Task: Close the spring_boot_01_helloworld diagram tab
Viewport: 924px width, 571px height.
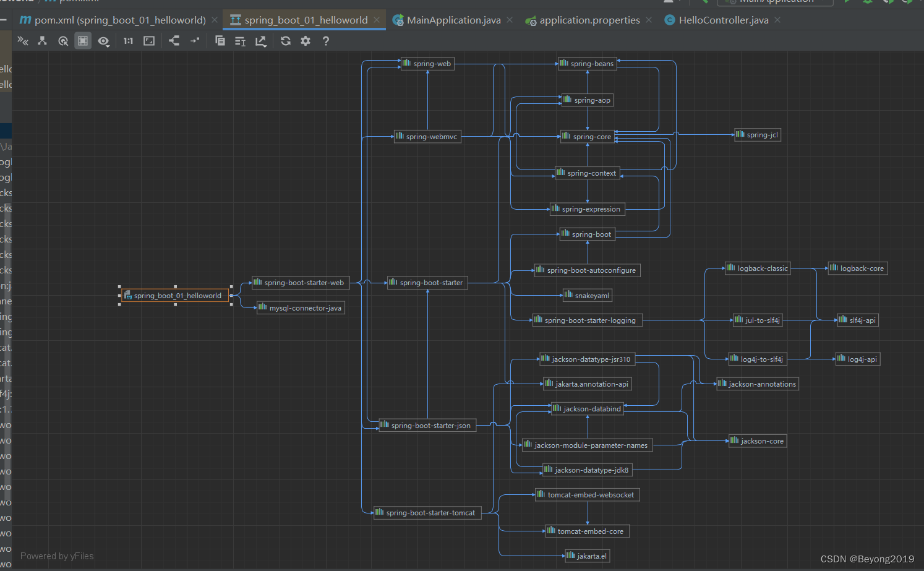Action: [x=377, y=20]
